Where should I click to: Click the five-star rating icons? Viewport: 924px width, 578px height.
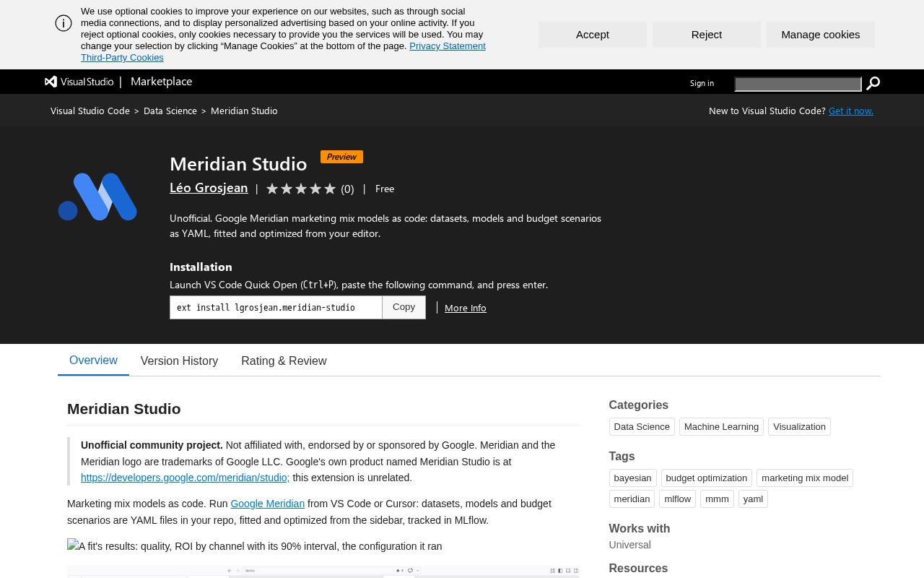click(x=301, y=189)
